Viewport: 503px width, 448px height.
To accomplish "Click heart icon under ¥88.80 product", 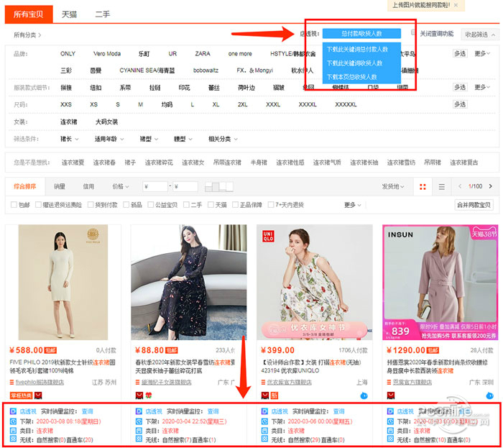I will 149,396.
